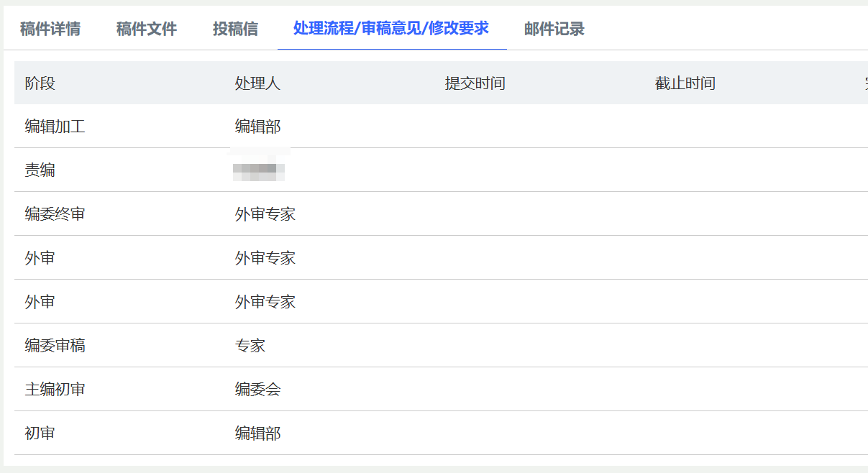The width and height of the screenshot is (868, 473).
Task: Click the 阶段 column header
Action: [40, 83]
